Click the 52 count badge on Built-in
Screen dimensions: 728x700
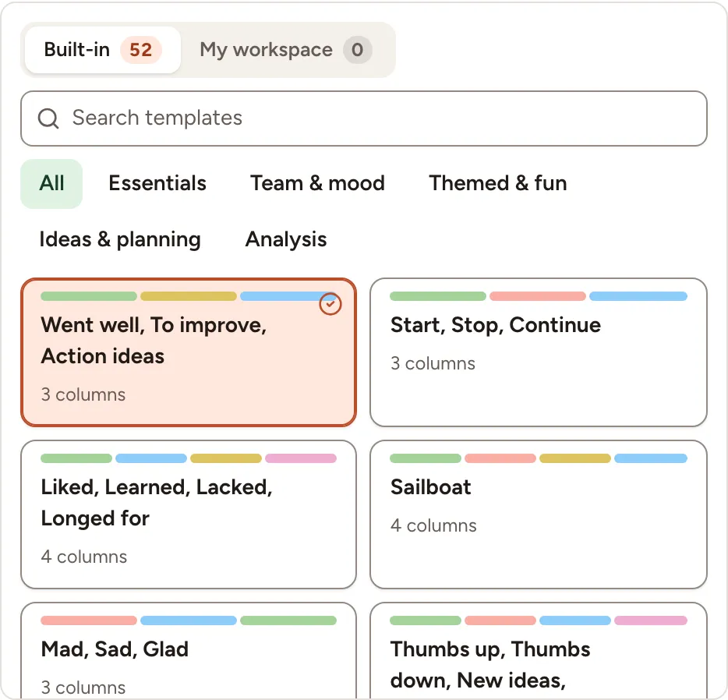(x=140, y=50)
